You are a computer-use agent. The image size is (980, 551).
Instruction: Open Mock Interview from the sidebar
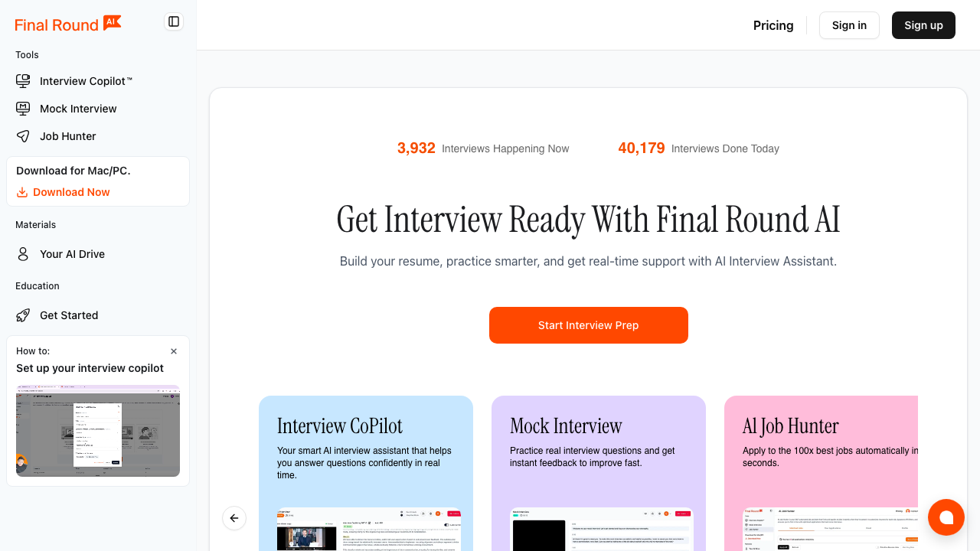point(77,109)
